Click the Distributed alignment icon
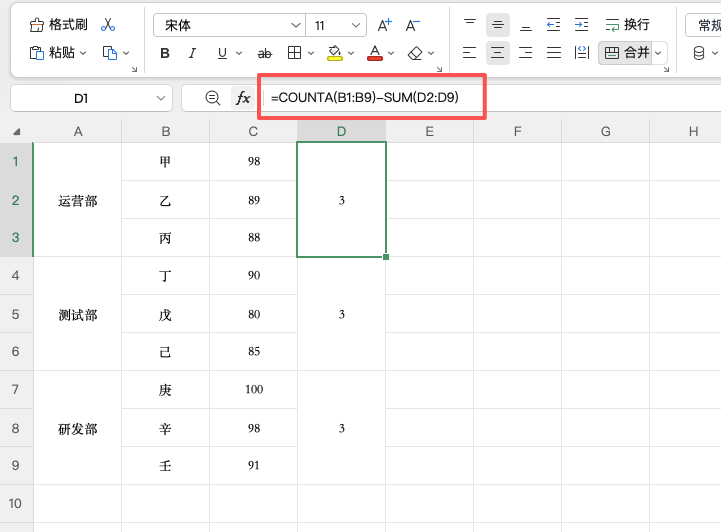 tap(582, 53)
